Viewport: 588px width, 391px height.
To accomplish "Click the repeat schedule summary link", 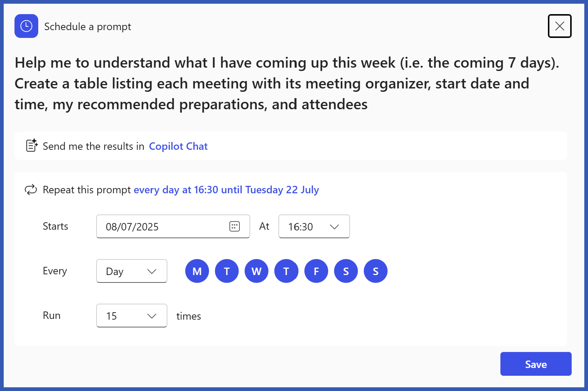I will point(226,190).
